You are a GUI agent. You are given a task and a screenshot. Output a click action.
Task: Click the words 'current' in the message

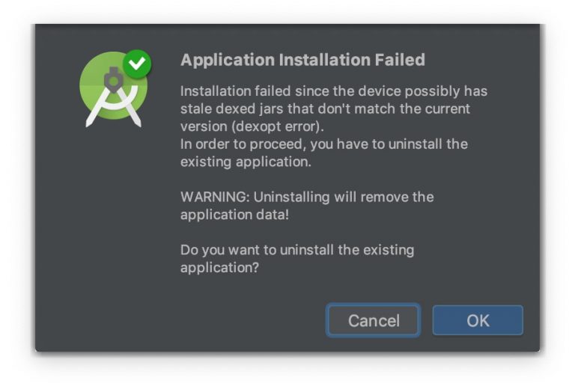pyautogui.click(x=446, y=108)
